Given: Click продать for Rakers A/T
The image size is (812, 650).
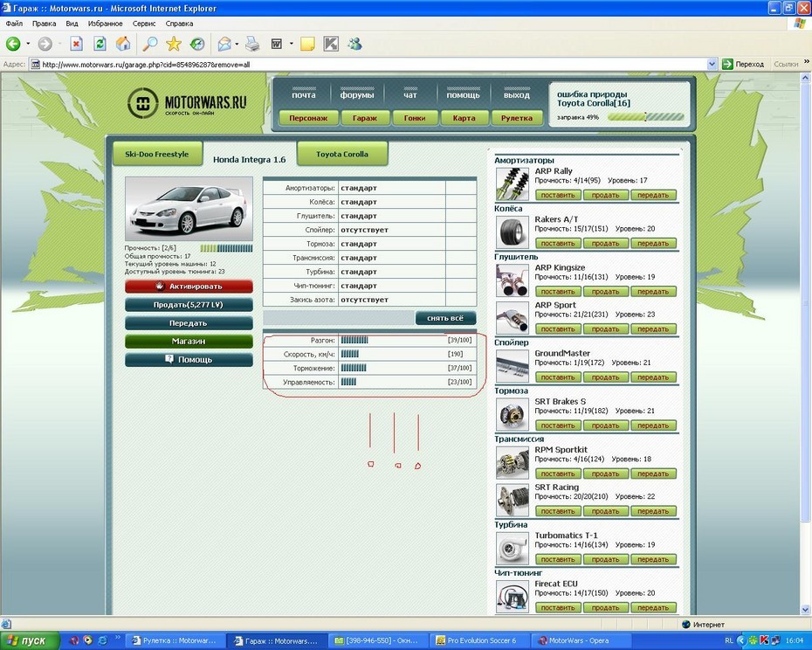Looking at the screenshot, I should pyautogui.click(x=606, y=244).
